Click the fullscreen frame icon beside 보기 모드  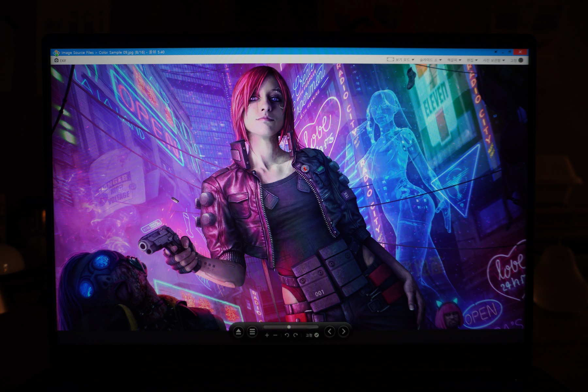tap(390, 59)
